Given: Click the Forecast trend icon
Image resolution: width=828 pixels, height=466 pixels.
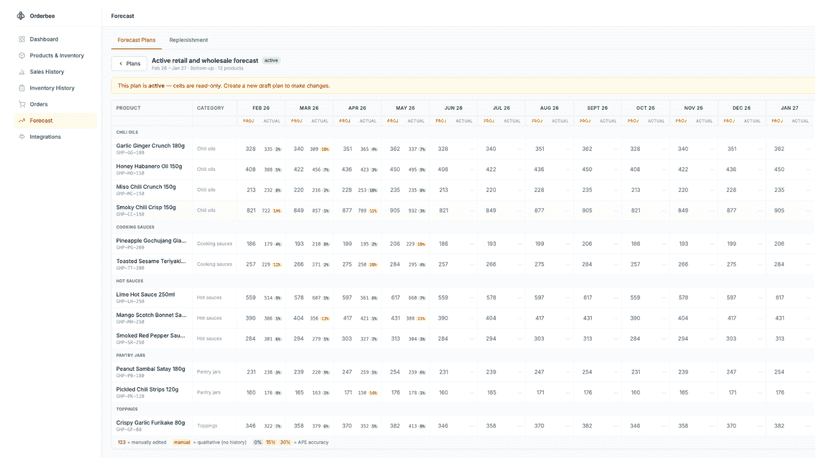Looking at the screenshot, I should point(22,120).
